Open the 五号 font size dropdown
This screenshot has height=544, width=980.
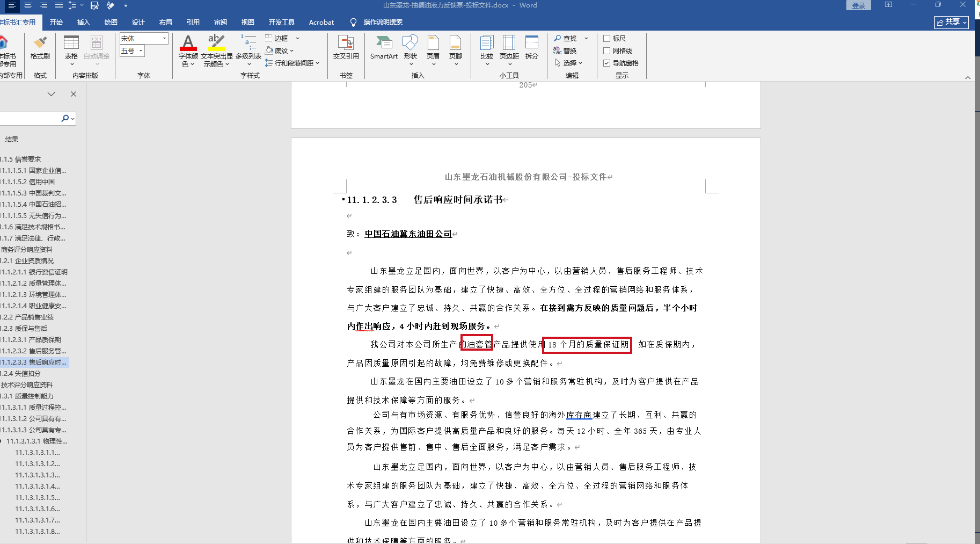(x=141, y=50)
